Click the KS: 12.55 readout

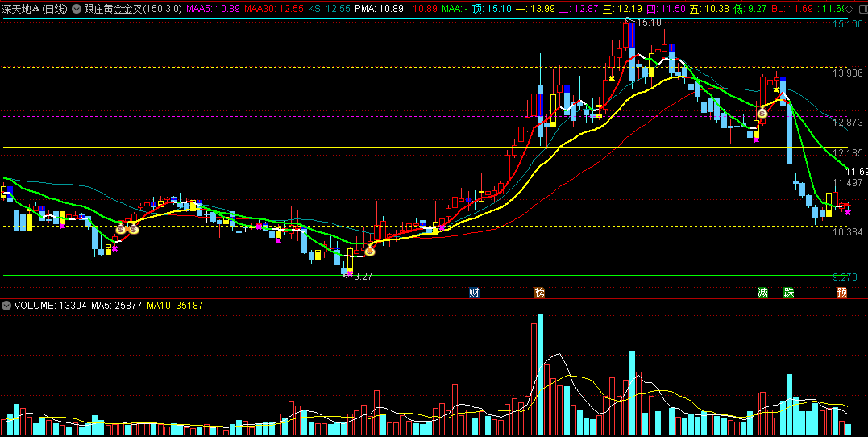pyautogui.click(x=330, y=8)
